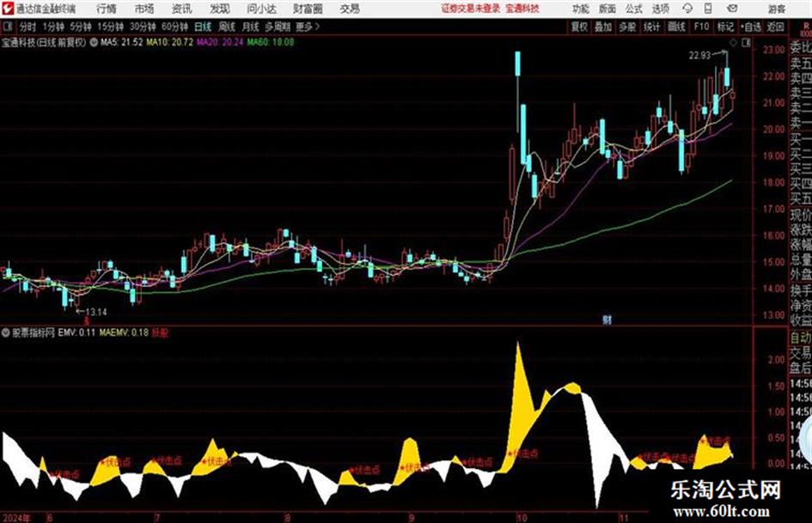Click the 标记 mark toolbar button
Viewport: 812px width, 523px height.
pos(725,27)
